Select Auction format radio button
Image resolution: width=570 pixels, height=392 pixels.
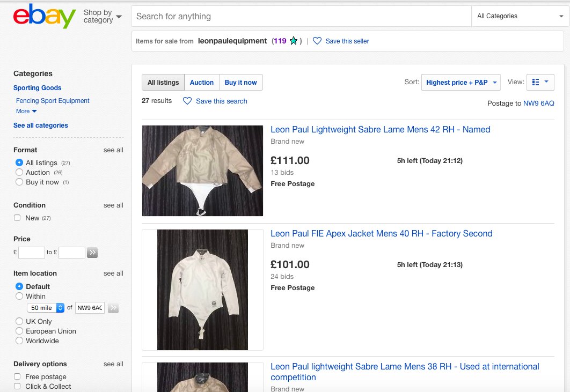coord(19,172)
